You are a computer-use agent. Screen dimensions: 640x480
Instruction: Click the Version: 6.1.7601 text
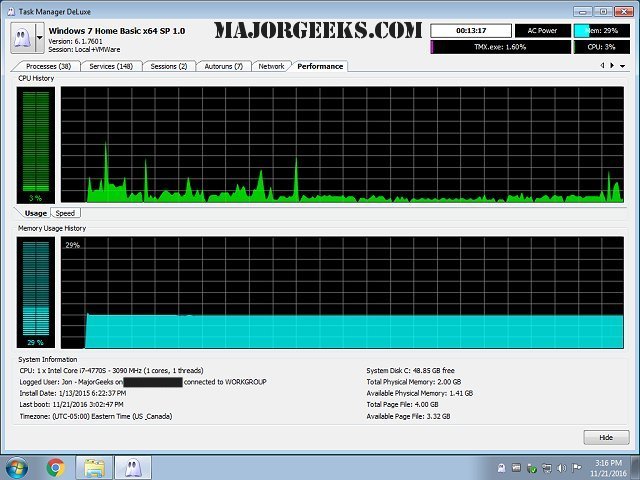[75, 41]
